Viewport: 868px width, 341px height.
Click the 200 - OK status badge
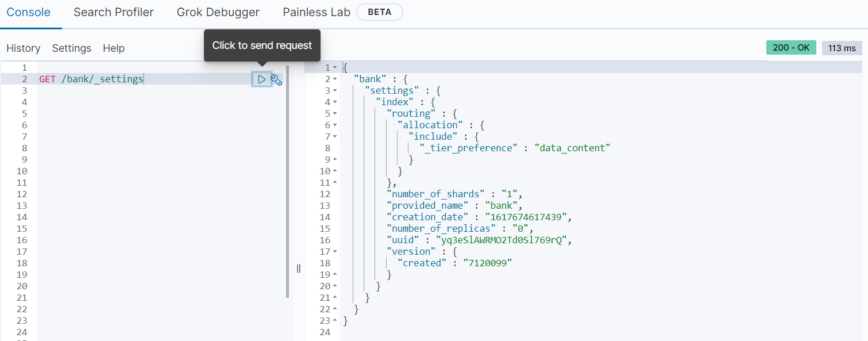pyautogui.click(x=791, y=48)
